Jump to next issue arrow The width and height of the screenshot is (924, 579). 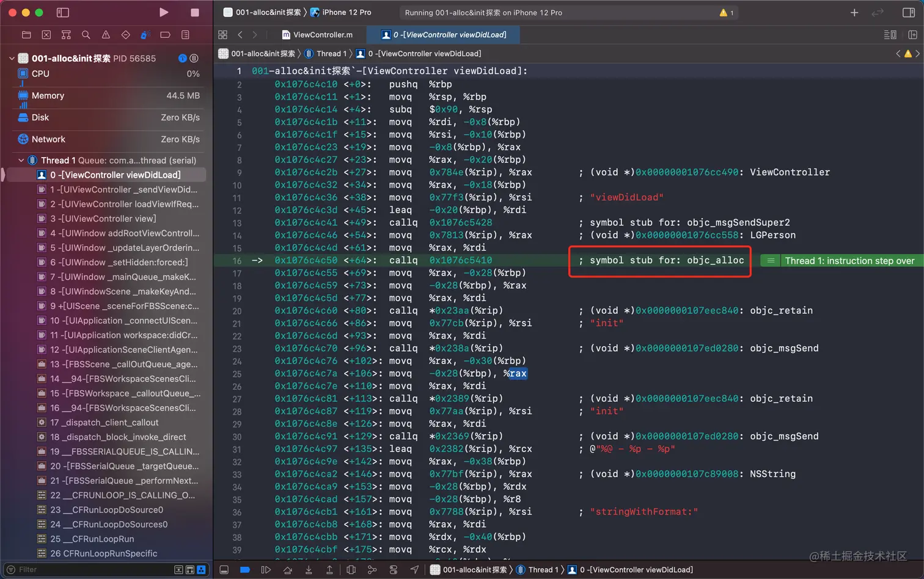[917, 54]
